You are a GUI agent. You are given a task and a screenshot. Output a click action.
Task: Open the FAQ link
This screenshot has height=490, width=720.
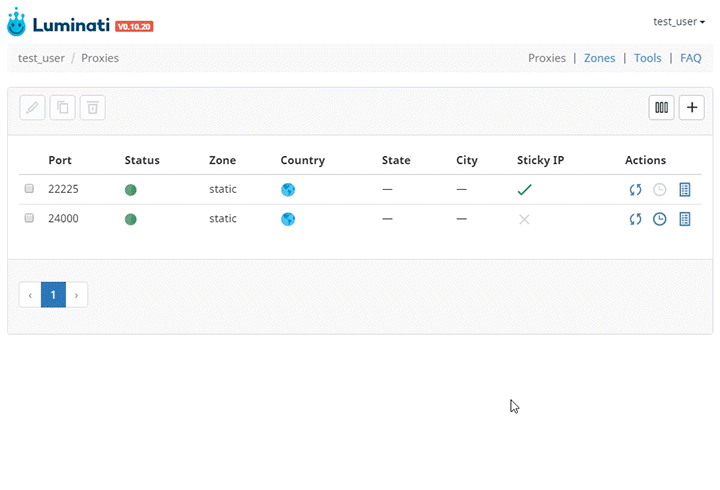691,58
